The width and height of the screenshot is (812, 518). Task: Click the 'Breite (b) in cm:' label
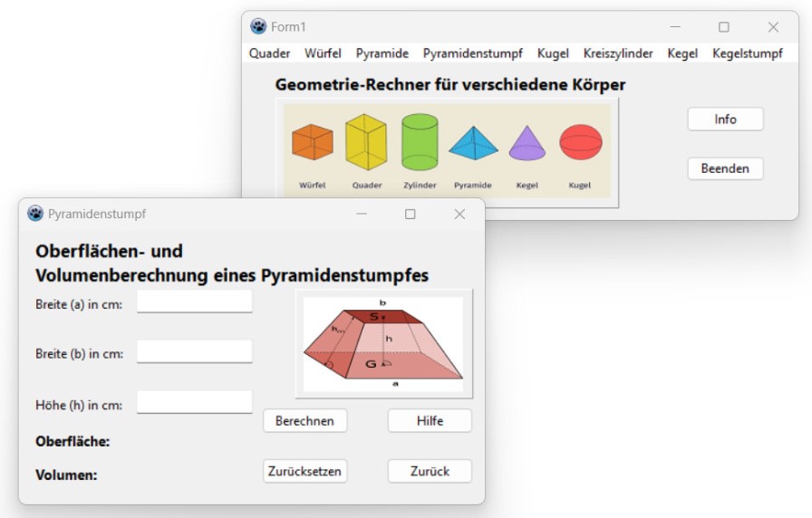(79, 354)
